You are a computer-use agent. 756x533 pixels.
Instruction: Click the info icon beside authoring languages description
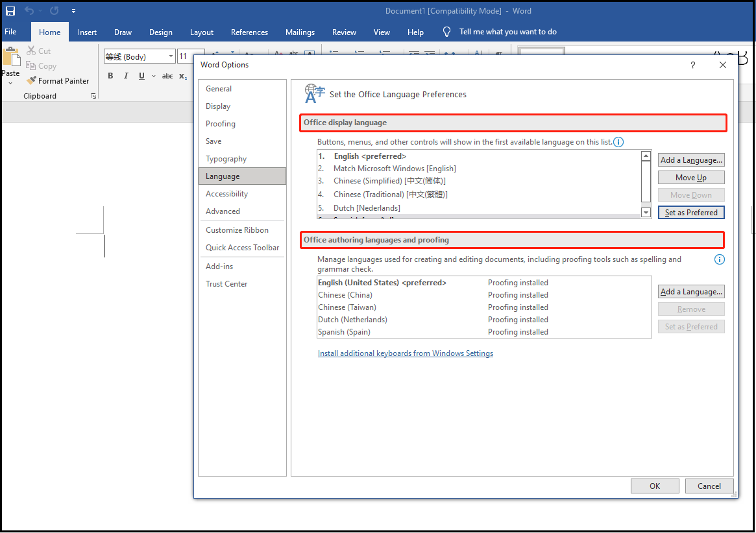click(719, 259)
